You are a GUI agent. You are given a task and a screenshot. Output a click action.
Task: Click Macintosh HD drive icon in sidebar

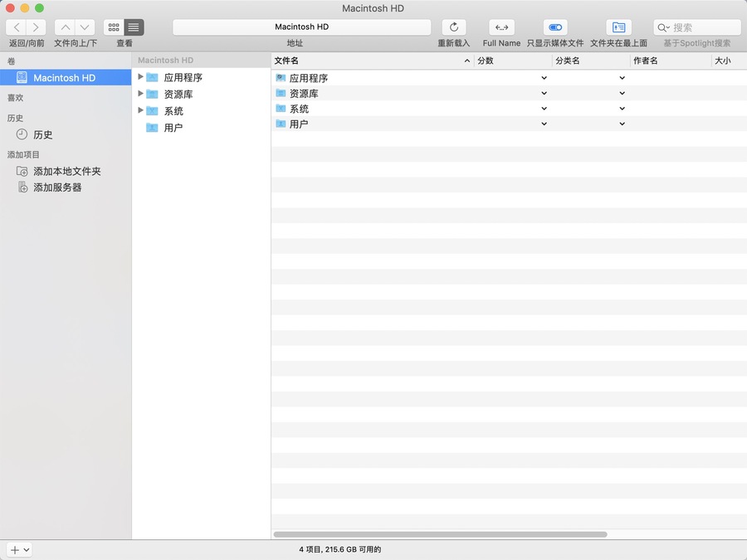22,77
